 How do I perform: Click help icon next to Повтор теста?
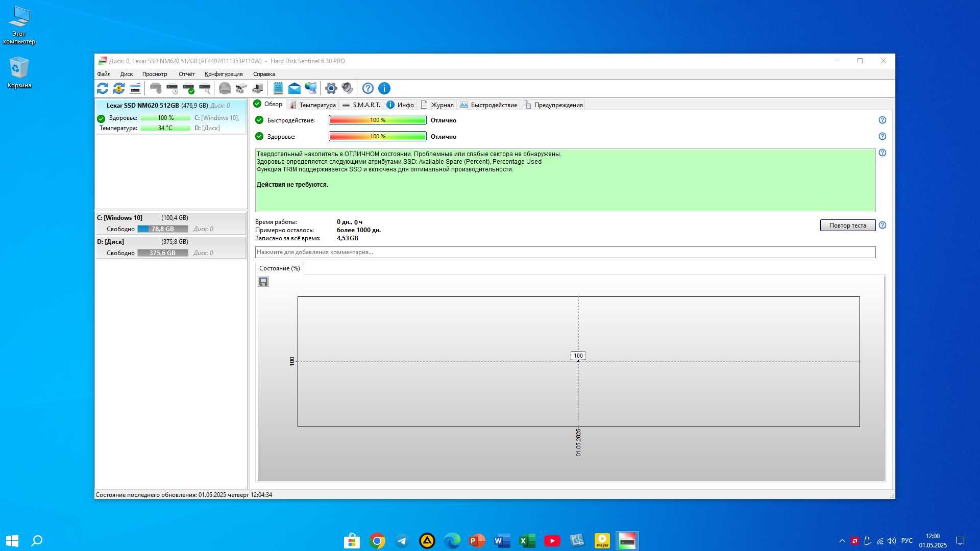click(x=883, y=226)
